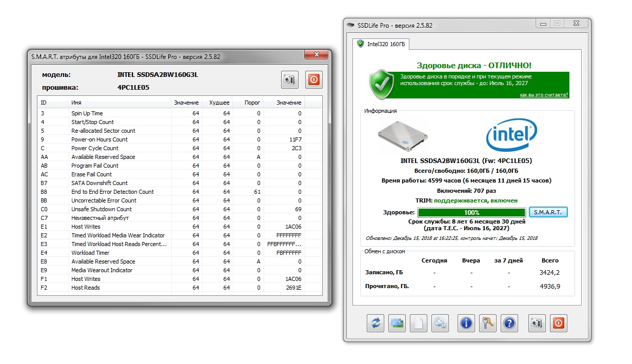The height and width of the screenshot is (364, 632).
Task: Click the 3424,2 total written value
Action: (x=550, y=273)
